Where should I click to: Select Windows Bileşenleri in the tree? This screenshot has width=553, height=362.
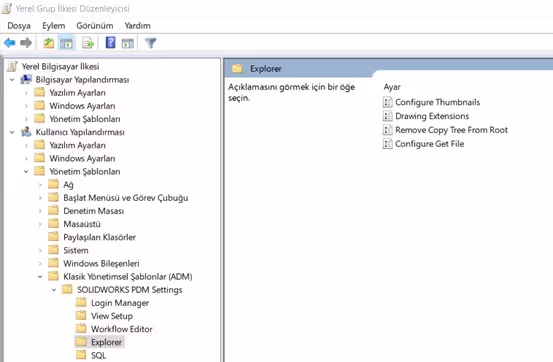pyautogui.click(x=101, y=263)
